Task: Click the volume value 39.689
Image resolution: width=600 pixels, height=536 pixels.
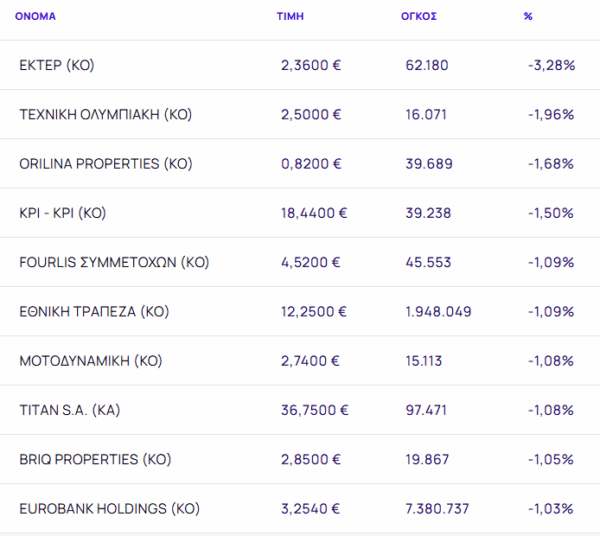Action: (429, 164)
